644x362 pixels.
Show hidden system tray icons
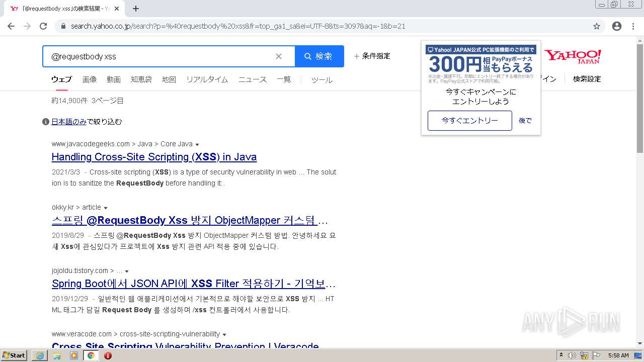[x=561, y=355]
